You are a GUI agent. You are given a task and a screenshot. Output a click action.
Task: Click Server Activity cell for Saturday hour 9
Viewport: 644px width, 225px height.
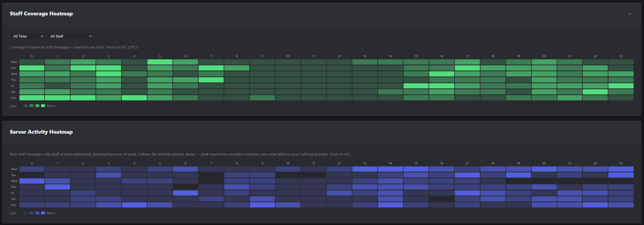[262, 199]
